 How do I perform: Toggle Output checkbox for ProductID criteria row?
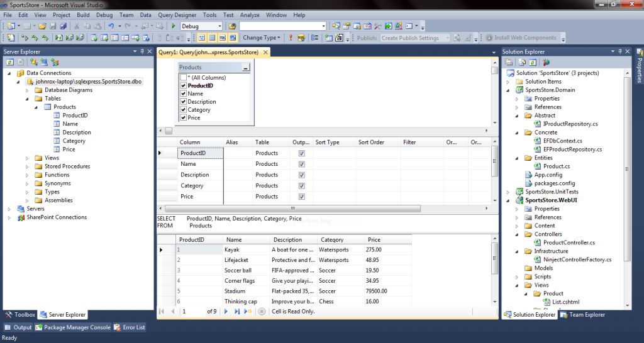pos(301,153)
